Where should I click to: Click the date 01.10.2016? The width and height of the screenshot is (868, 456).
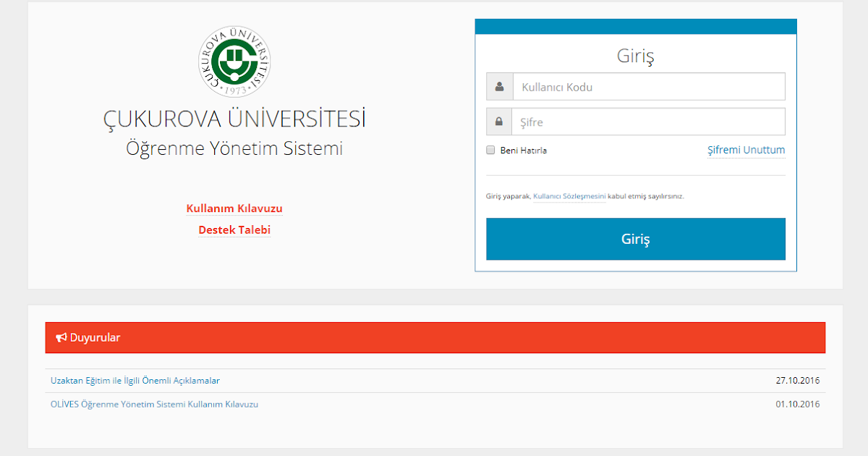click(x=798, y=405)
